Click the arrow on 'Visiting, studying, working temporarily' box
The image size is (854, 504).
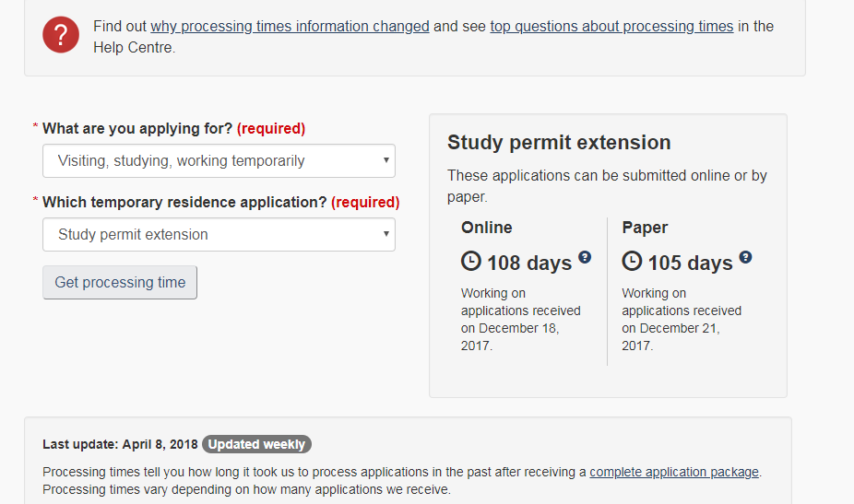385,160
